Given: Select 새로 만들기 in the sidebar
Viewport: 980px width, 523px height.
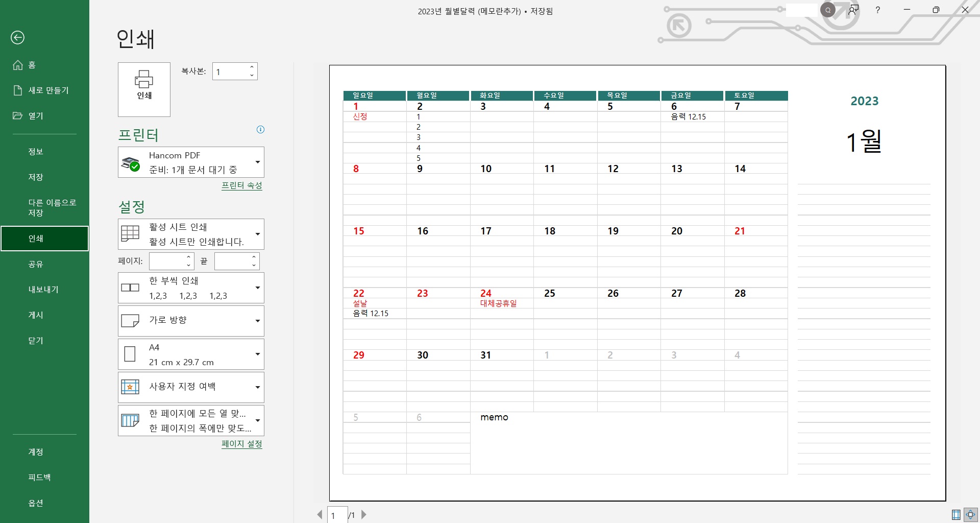Looking at the screenshot, I should (x=44, y=90).
